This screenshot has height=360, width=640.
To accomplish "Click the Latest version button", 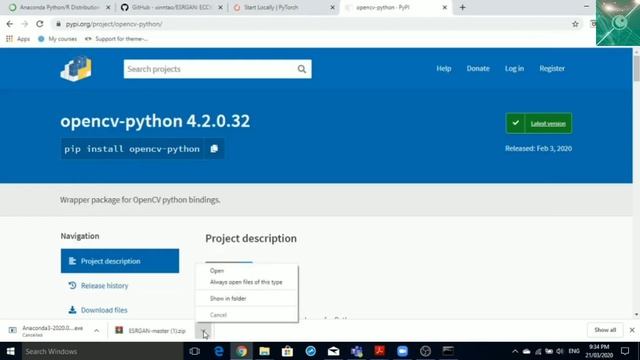I will coord(539,123).
